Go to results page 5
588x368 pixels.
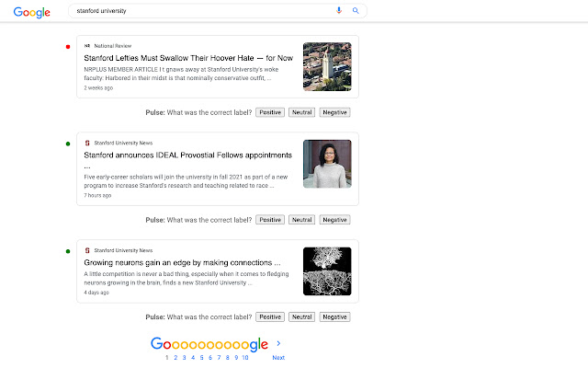click(202, 358)
